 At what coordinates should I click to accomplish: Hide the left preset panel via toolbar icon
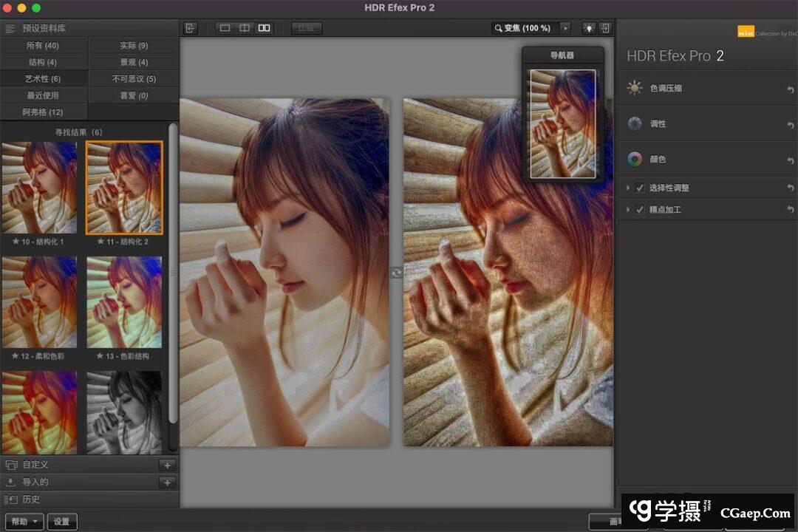[191, 28]
